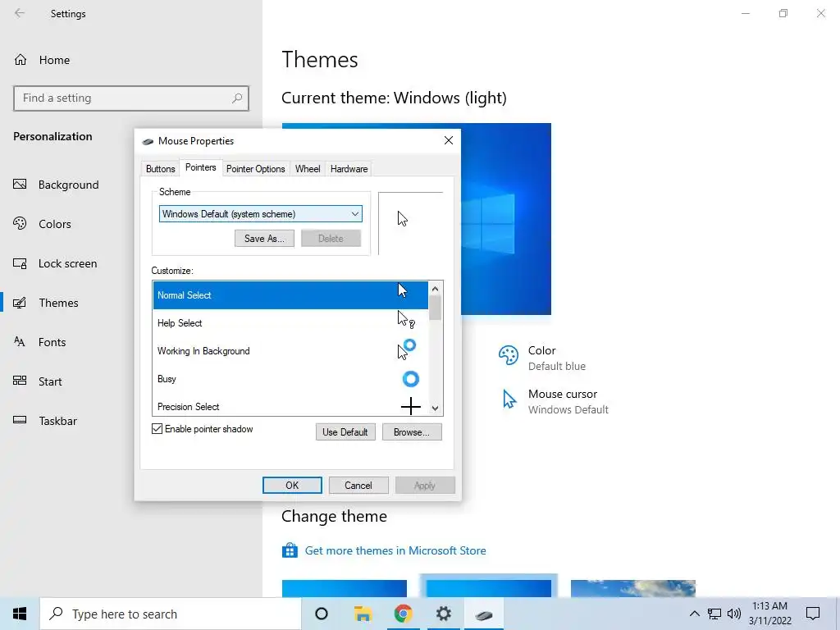This screenshot has height=630, width=840.
Task: Click the Save As... button
Action: tap(264, 239)
